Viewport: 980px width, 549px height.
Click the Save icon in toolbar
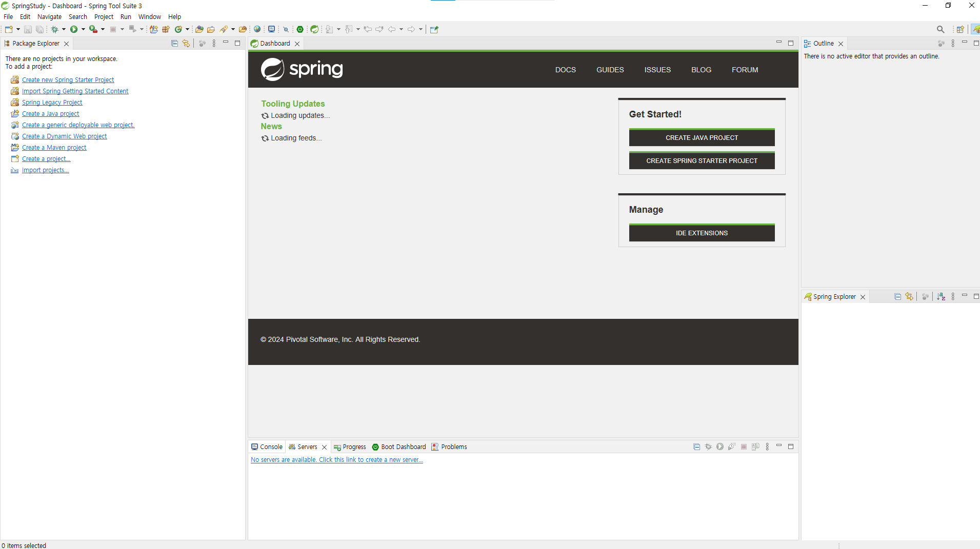(x=28, y=29)
